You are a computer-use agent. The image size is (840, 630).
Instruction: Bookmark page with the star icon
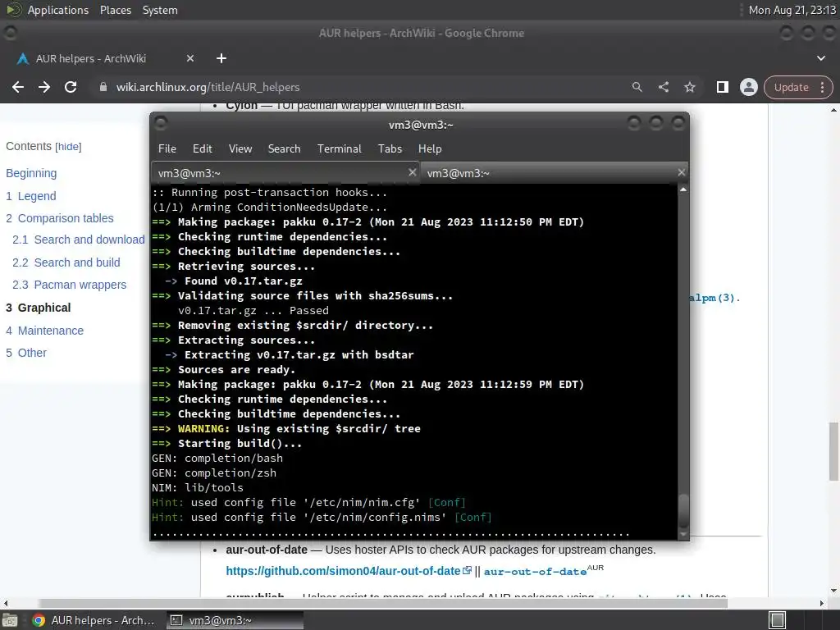(x=689, y=87)
